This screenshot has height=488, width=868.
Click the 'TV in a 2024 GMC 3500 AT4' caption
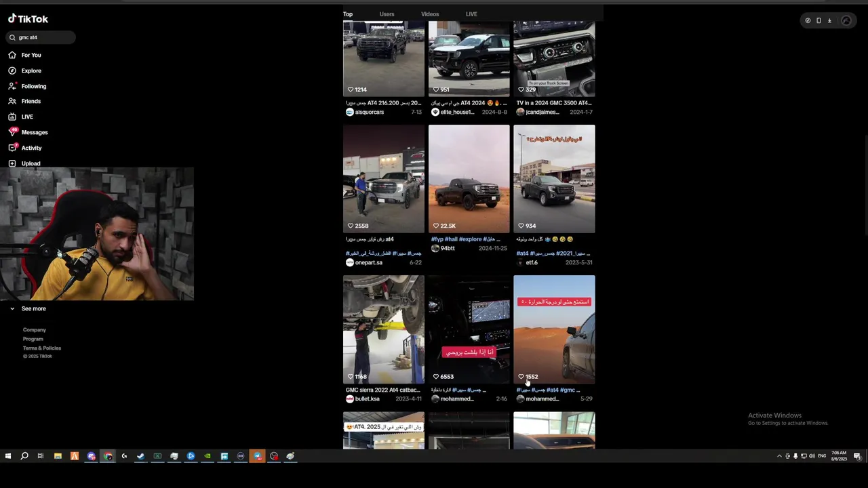(553, 103)
